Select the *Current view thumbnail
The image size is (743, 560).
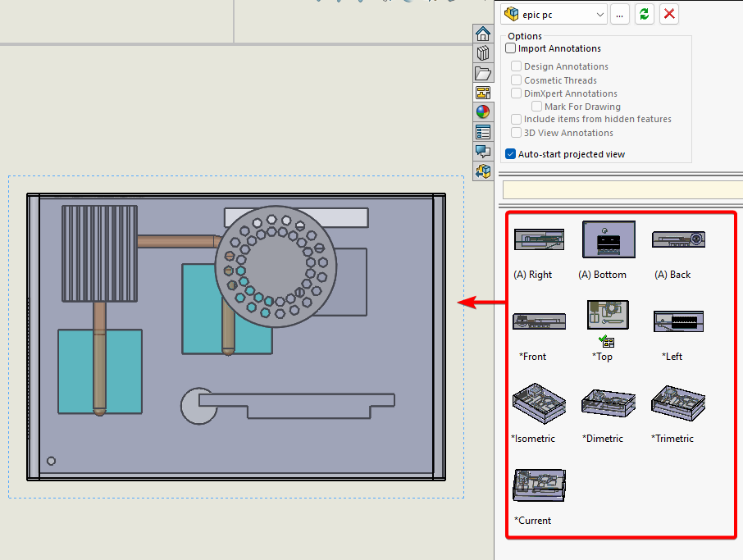tap(540, 485)
